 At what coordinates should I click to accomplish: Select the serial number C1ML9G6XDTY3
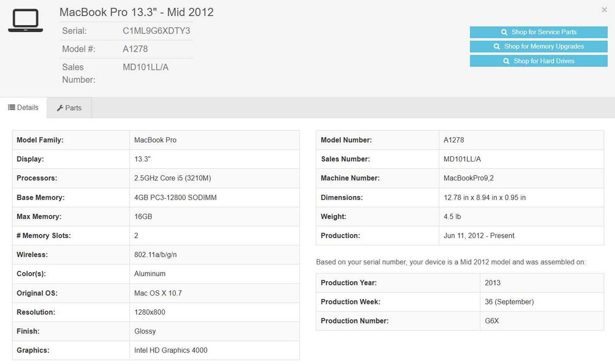156,31
